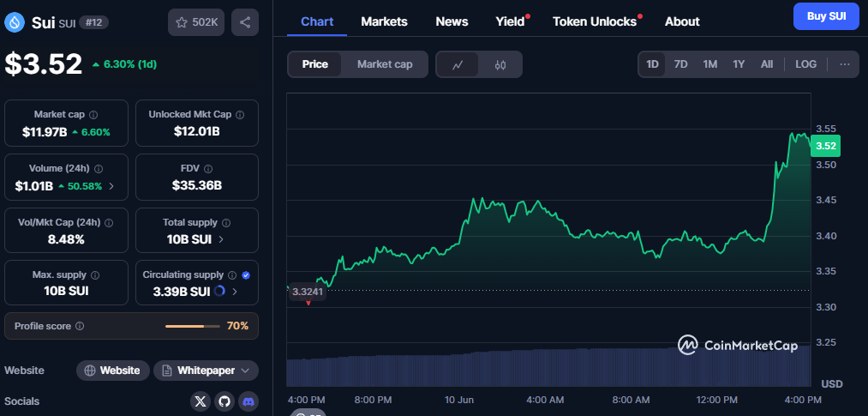868x416 pixels.
Task: Click the Buy SUI button
Action: coord(826,16)
